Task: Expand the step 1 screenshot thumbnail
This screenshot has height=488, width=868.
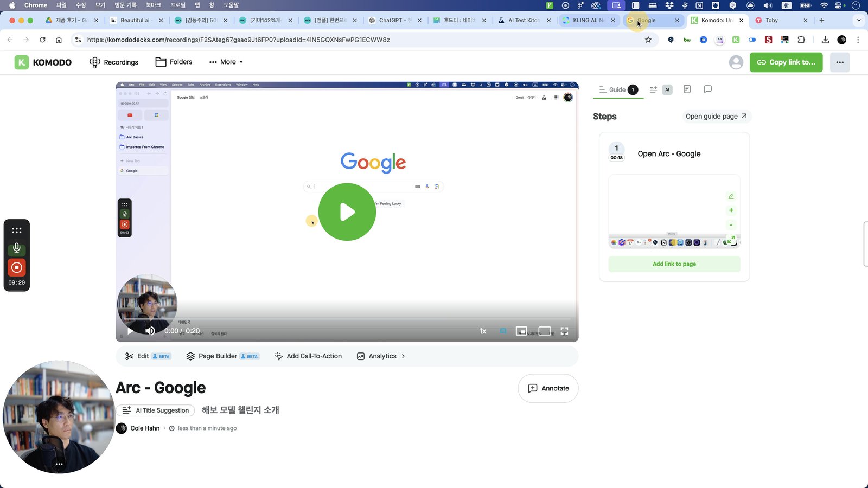Action: click(x=731, y=239)
